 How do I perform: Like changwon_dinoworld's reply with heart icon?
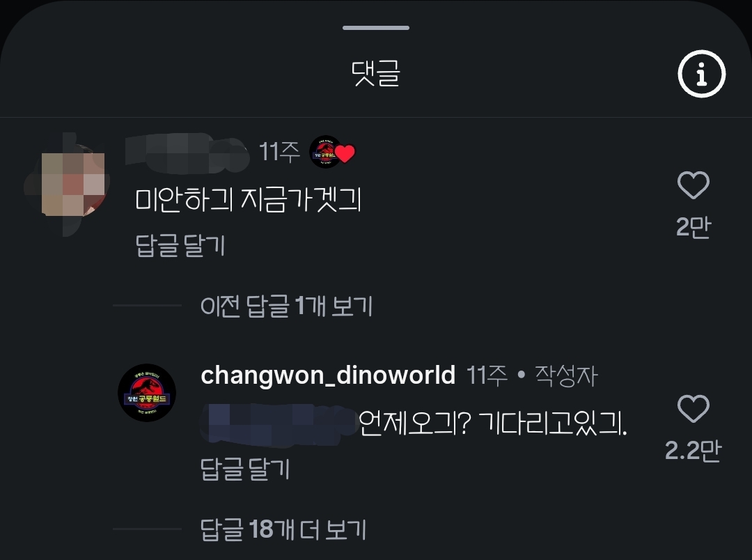693,409
